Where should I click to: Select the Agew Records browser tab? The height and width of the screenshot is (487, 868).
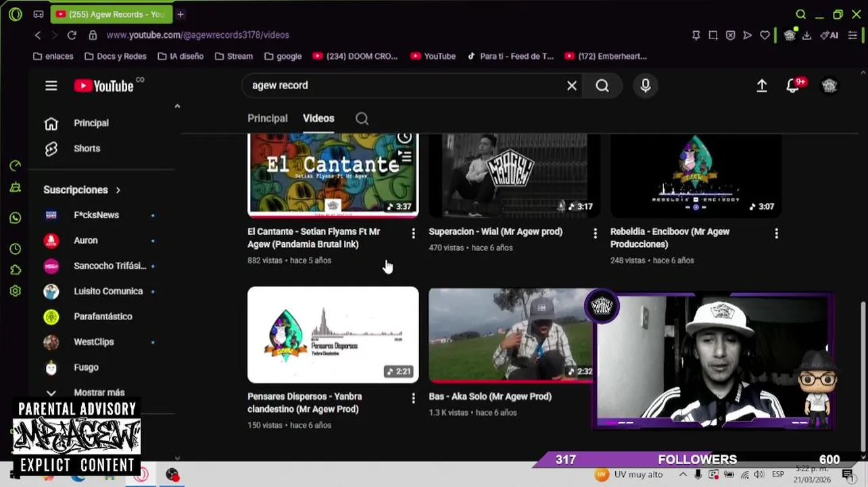tap(111, 14)
